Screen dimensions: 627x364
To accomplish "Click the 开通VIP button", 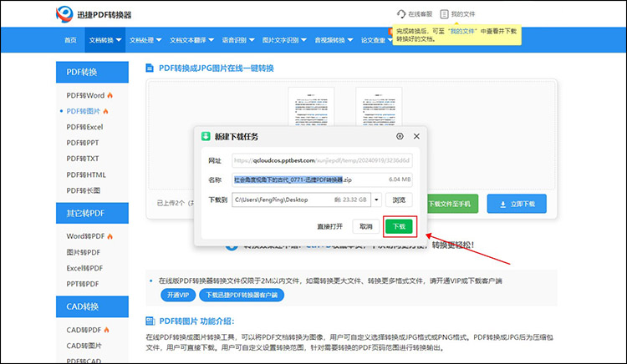I will coord(178,295).
